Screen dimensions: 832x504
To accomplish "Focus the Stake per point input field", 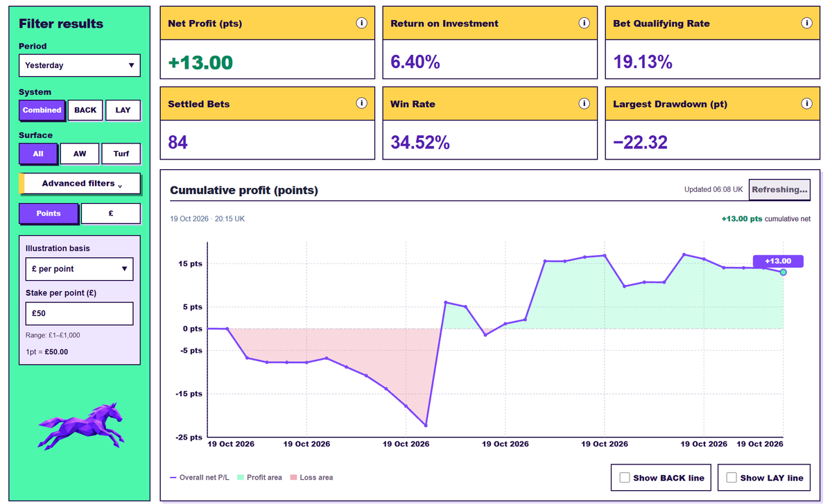I will (x=79, y=313).
